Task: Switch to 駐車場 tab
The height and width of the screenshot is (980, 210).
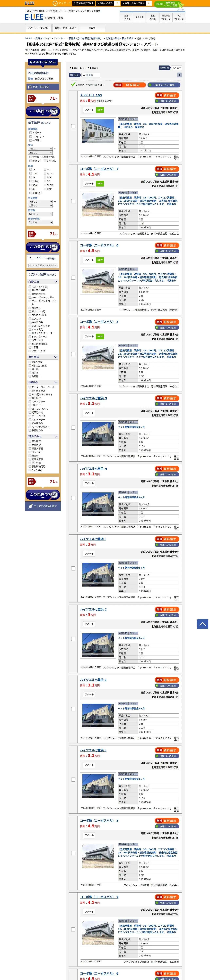Action: [92, 28]
